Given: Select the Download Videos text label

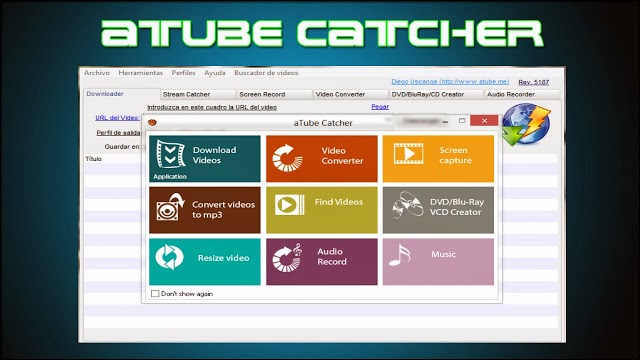Looking at the screenshot, I should click(x=214, y=155).
